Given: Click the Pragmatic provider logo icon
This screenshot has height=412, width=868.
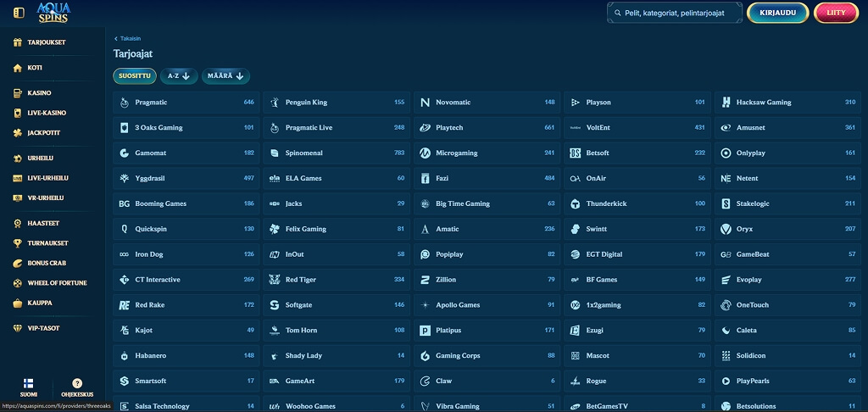Looking at the screenshot, I should (x=125, y=103).
